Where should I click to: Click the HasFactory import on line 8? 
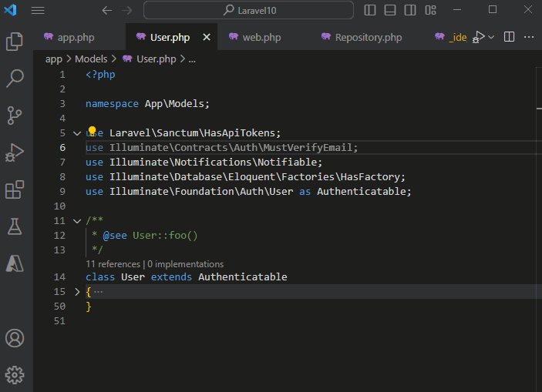pos(370,177)
